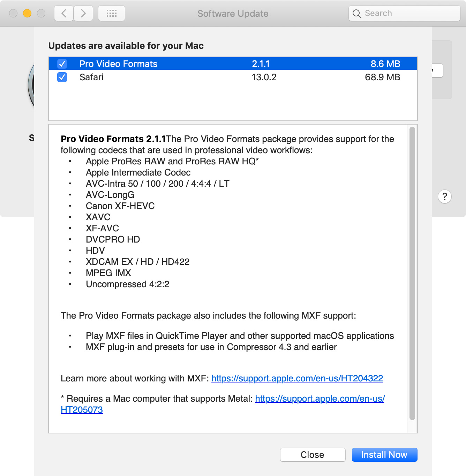Click 'AVC-LongG' list item
466x476 pixels.
[x=110, y=195]
